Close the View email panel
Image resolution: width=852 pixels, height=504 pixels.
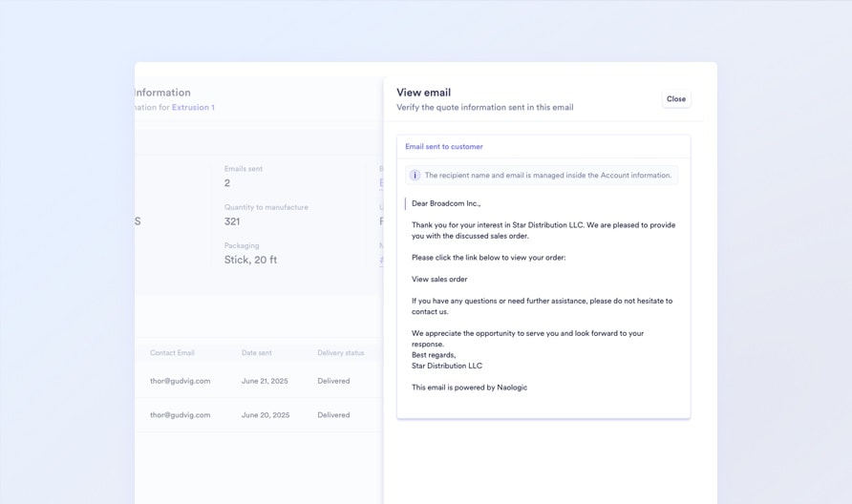coord(676,99)
